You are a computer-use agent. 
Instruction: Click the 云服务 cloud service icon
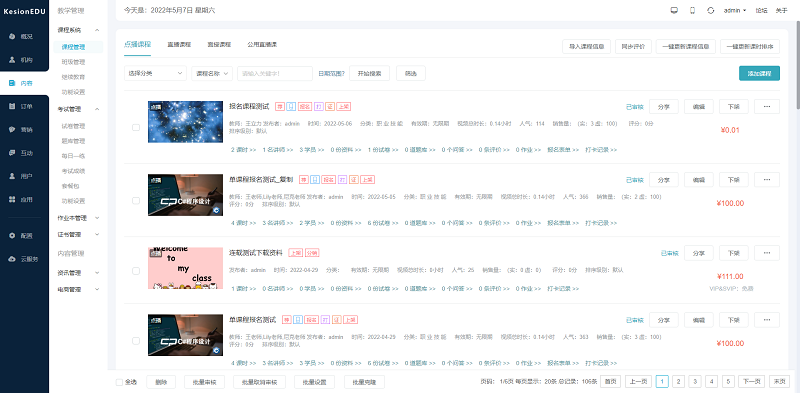12,259
